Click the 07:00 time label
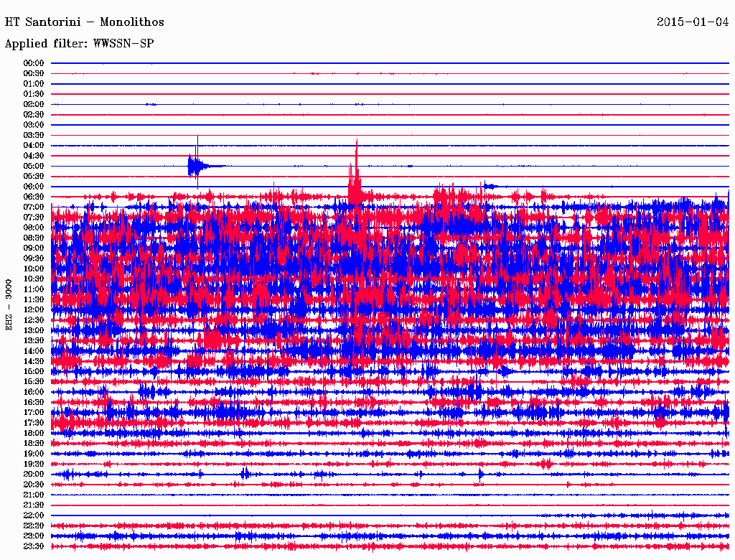 [33, 207]
